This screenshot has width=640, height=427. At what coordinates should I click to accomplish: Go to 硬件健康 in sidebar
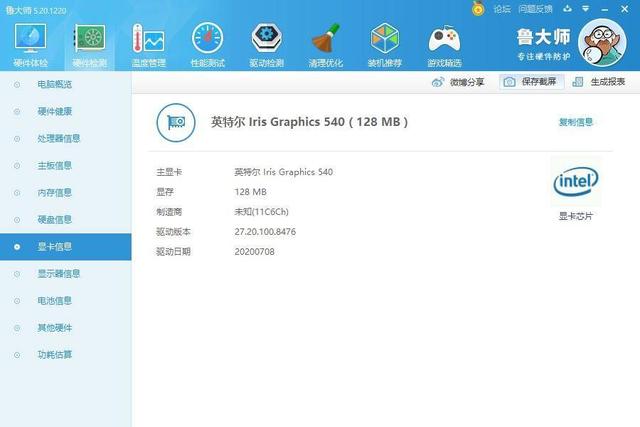click(55, 111)
